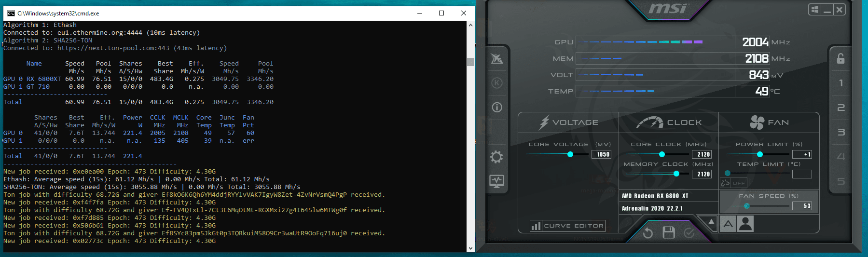This screenshot has height=257, width=868.
Task: Click the cmd scrollbar up arrow
Action: [x=470, y=25]
